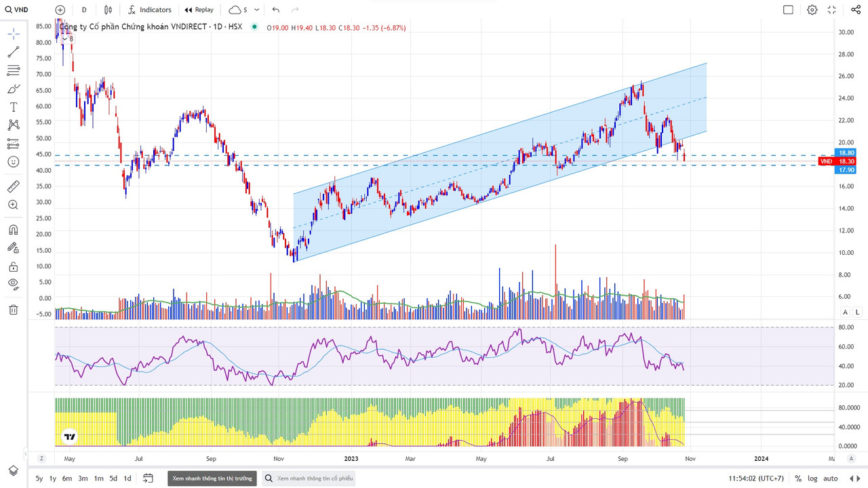Viewport: 868px width, 488px height.
Task: Click the VNDIRECT symbol title in legend
Action: [x=151, y=27]
